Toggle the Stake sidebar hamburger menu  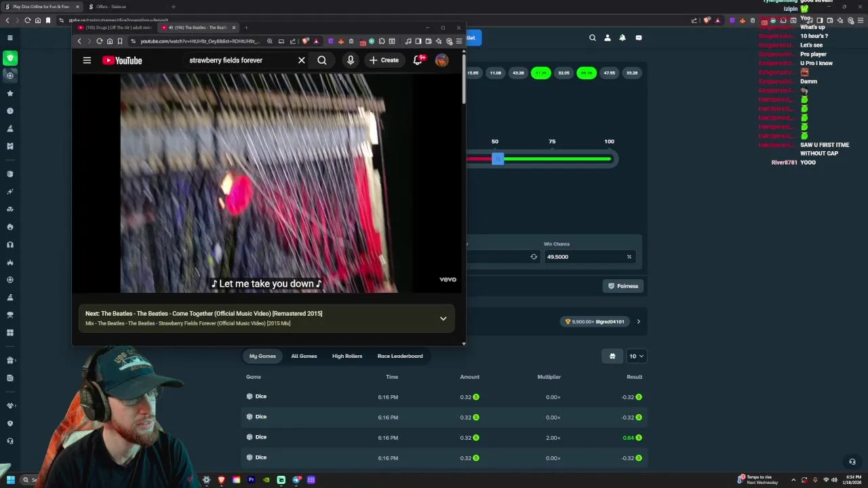tap(10, 38)
